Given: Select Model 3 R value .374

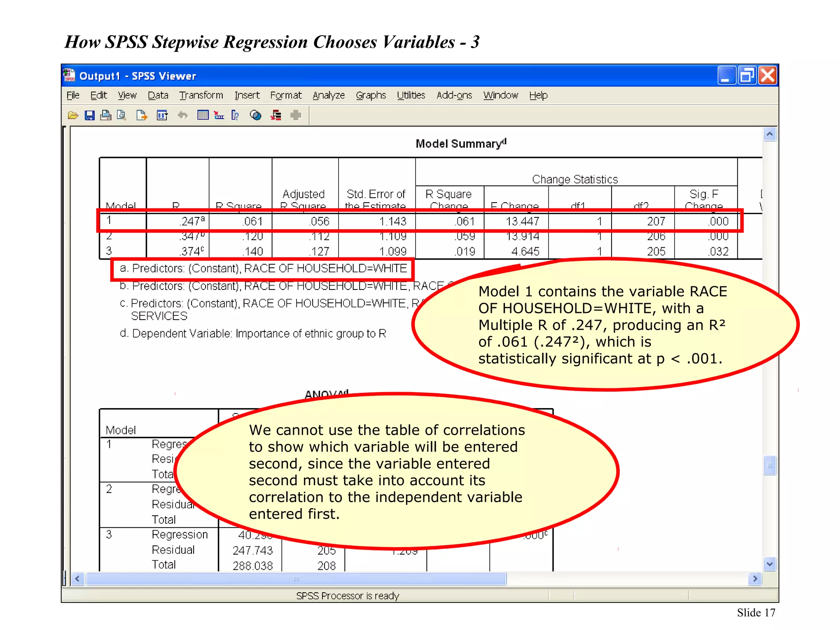Looking at the screenshot, I should (192, 251).
